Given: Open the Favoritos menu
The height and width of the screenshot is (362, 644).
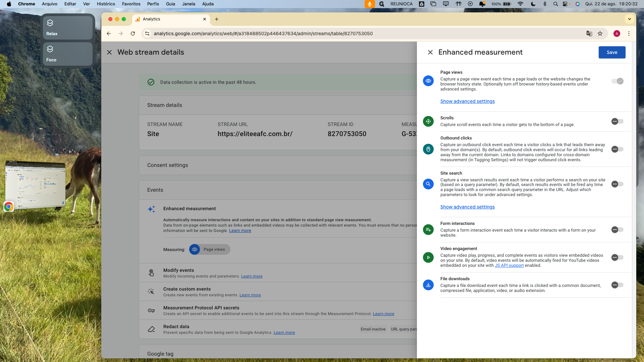Looking at the screenshot, I should pyautogui.click(x=131, y=4).
